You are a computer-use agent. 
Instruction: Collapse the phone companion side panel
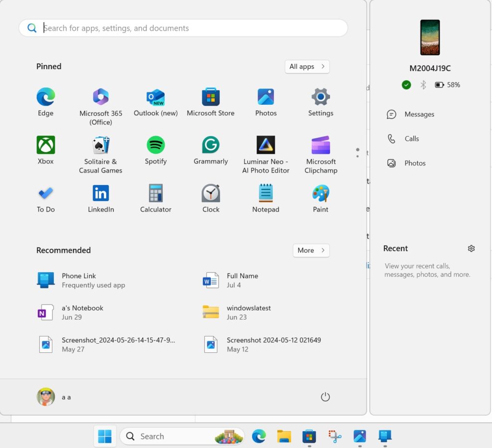[x=357, y=152]
